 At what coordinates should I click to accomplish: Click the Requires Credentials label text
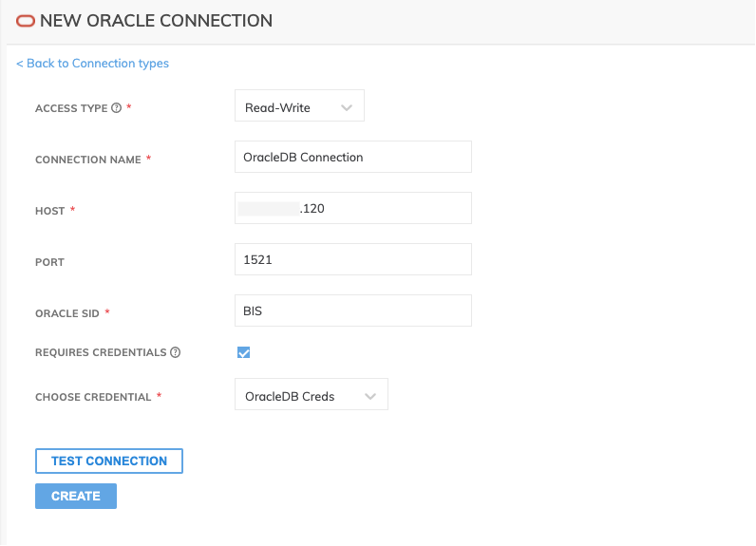[x=101, y=352]
